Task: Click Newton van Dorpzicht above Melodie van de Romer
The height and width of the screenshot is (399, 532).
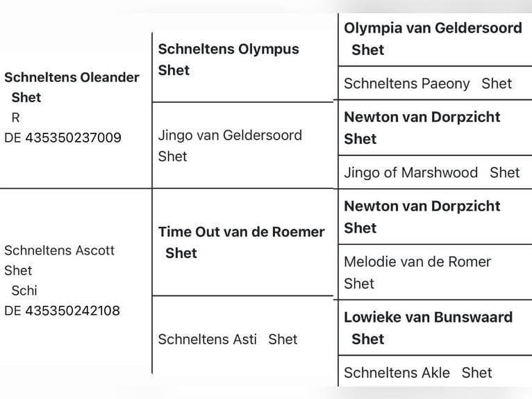Action: [422, 206]
